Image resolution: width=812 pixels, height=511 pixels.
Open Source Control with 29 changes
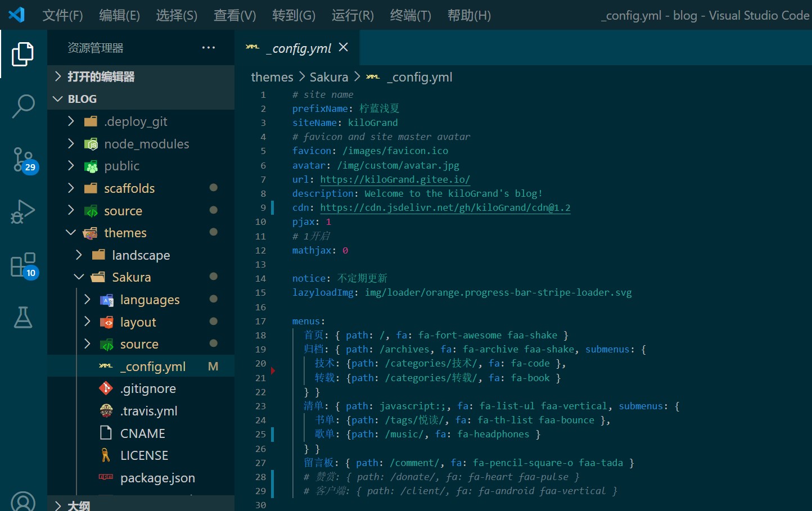[x=25, y=160]
